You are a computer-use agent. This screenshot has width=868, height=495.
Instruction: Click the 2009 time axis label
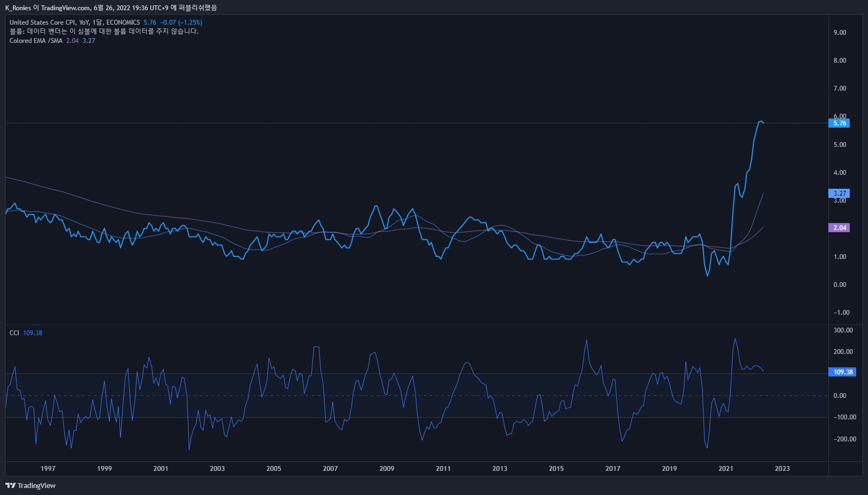click(387, 469)
